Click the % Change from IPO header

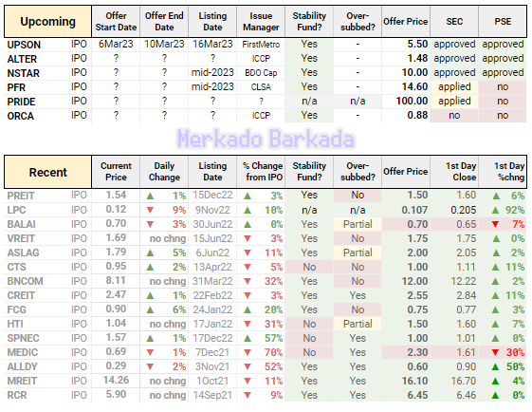[261, 172]
